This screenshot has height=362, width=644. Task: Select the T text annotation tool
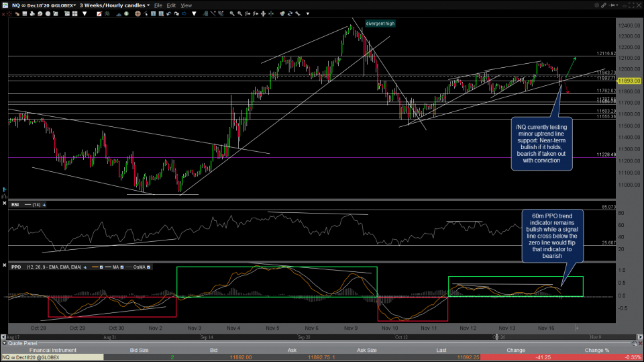[153, 13]
